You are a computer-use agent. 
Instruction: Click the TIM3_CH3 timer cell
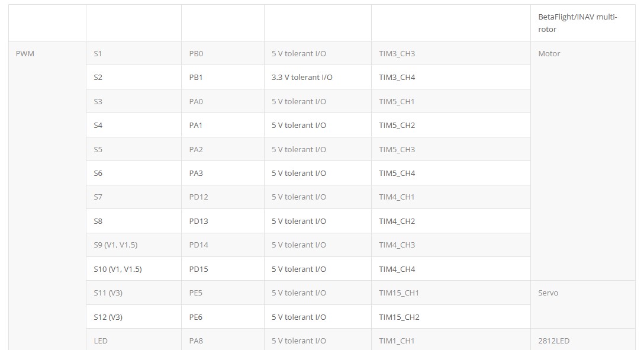(x=451, y=53)
